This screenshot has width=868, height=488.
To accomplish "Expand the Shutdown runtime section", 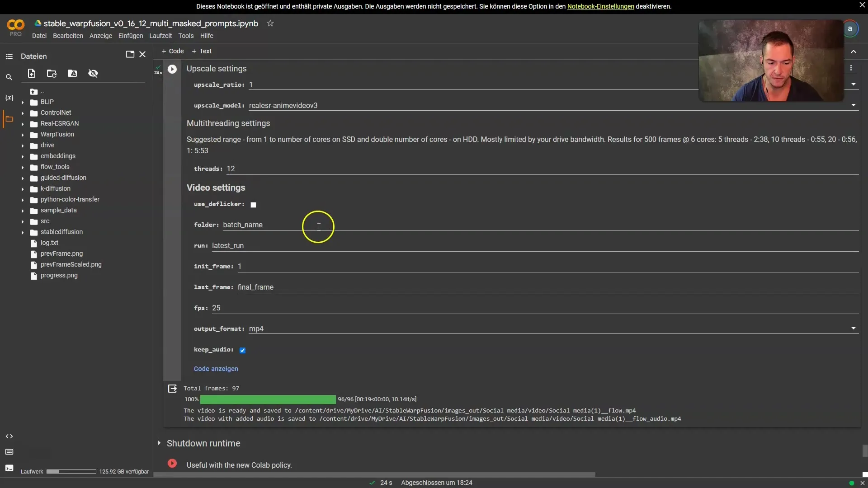I will coord(159,443).
